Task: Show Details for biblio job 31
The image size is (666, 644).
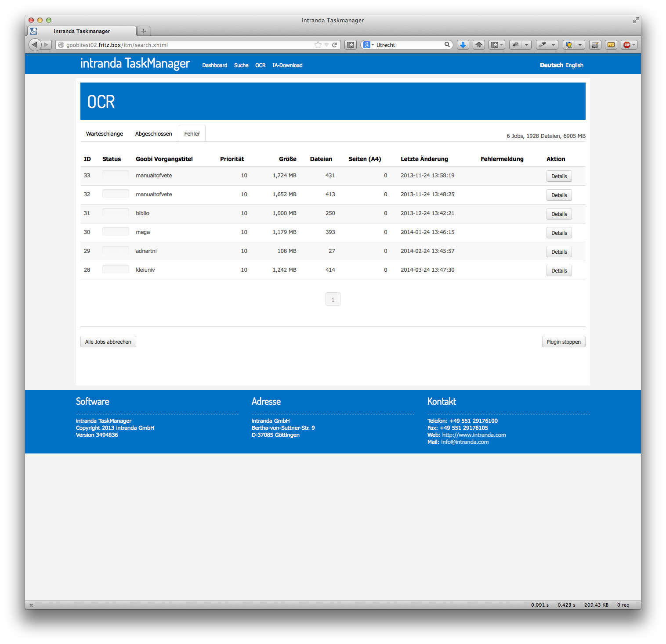Action: [559, 214]
